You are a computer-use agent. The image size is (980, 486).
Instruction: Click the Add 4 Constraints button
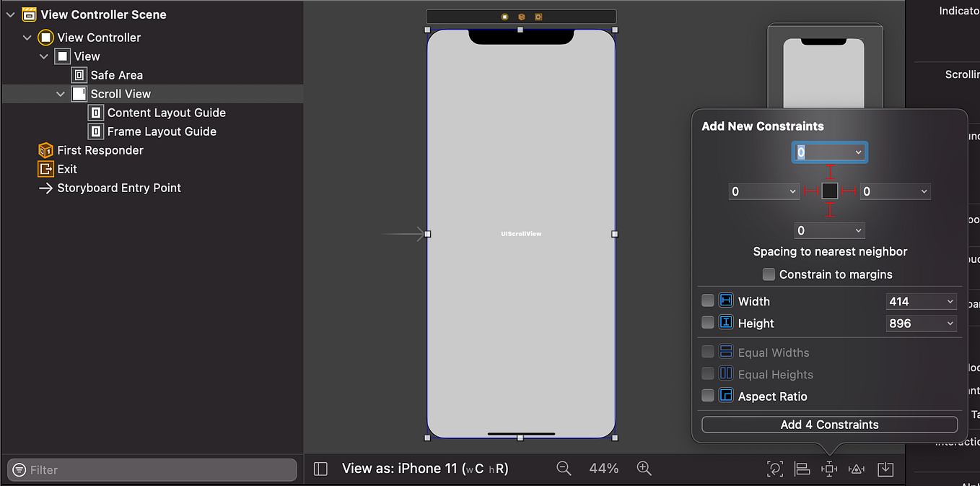tap(829, 425)
